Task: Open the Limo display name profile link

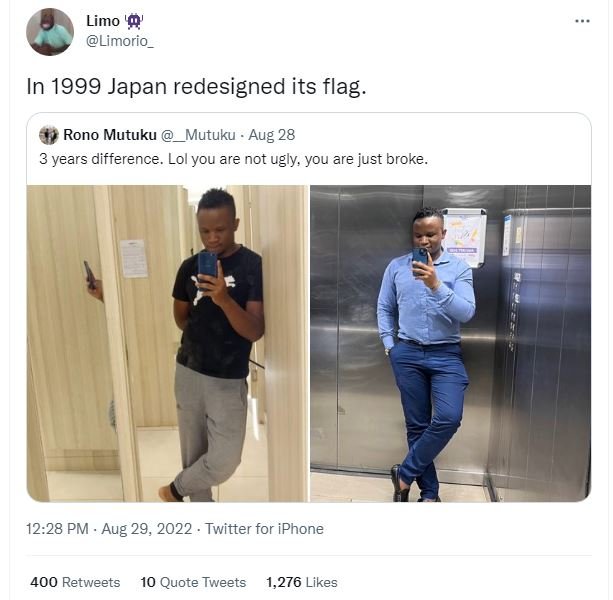Action: coord(102,21)
